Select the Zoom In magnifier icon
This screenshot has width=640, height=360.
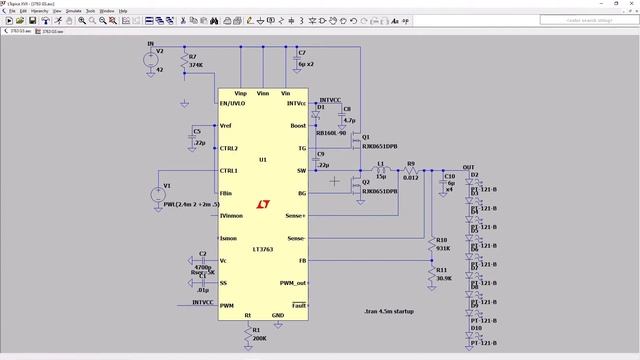point(82,20)
